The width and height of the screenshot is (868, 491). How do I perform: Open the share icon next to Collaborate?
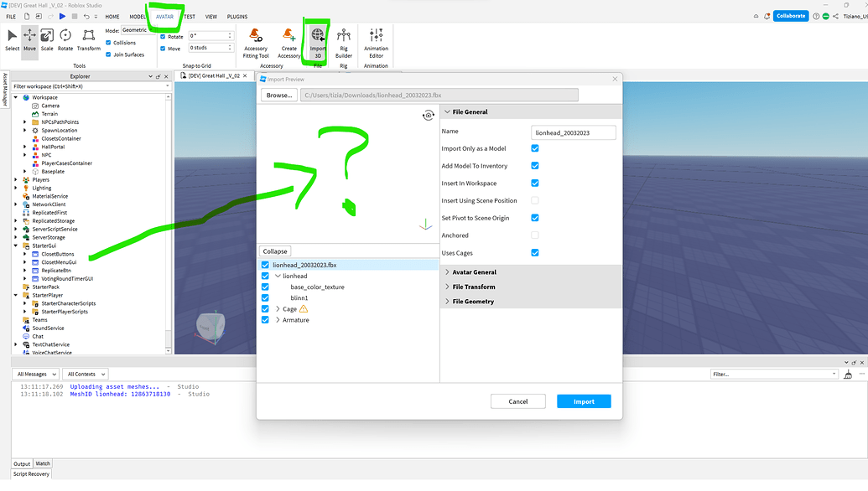[835, 16]
